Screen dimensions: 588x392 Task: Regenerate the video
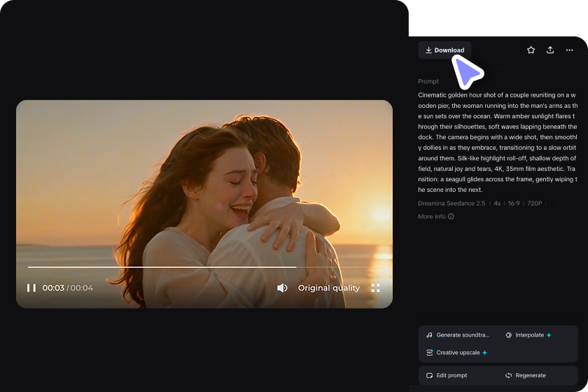click(526, 375)
